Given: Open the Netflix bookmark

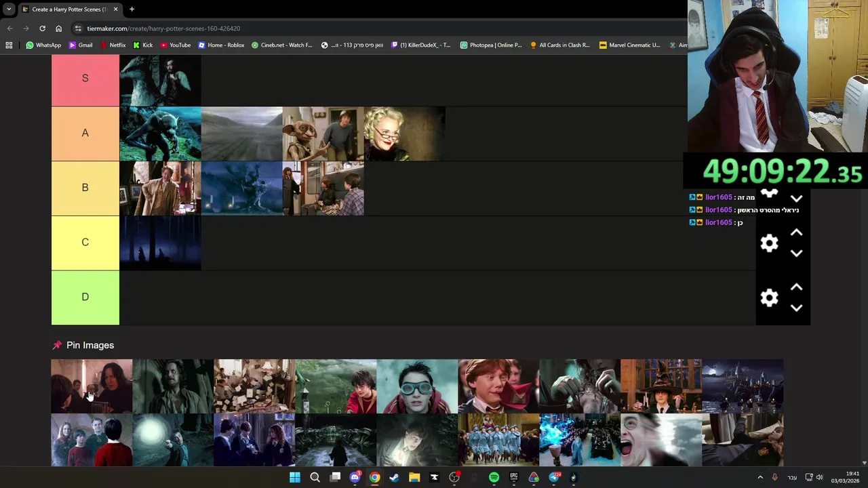Looking at the screenshot, I should pyautogui.click(x=113, y=45).
